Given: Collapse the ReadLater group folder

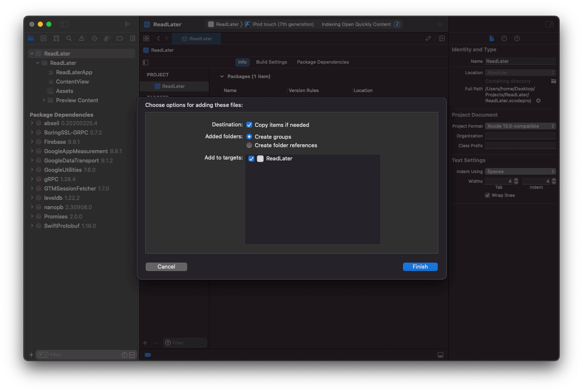Looking at the screenshot, I should click(37, 63).
